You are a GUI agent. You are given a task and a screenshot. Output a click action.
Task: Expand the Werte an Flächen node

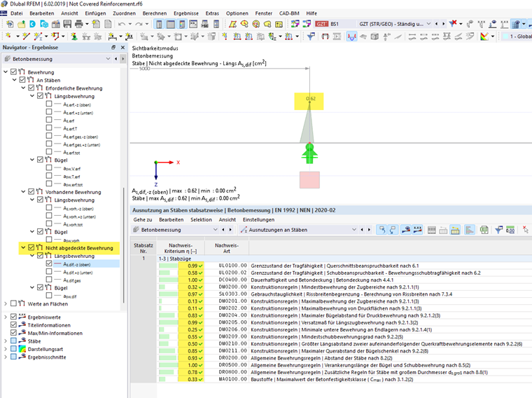pyautogui.click(x=6, y=303)
